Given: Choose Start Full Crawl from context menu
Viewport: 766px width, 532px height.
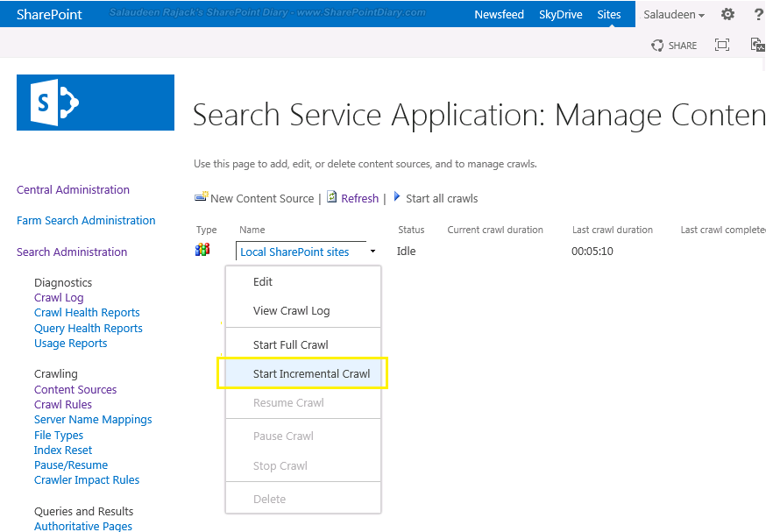Looking at the screenshot, I should (x=290, y=344).
